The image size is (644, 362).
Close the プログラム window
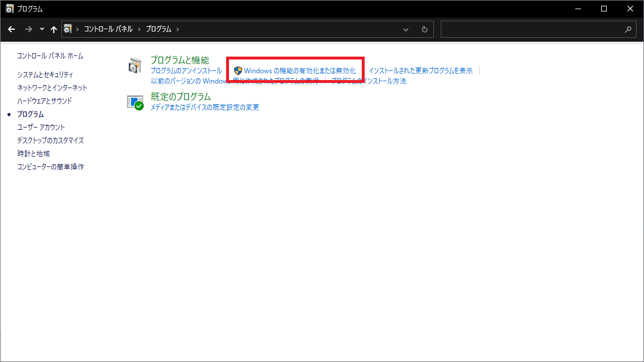point(630,9)
